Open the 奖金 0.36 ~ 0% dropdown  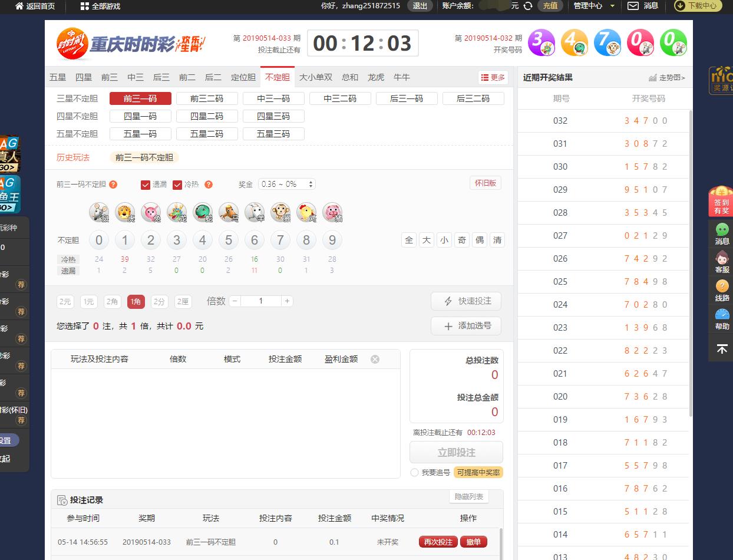(x=287, y=185)
